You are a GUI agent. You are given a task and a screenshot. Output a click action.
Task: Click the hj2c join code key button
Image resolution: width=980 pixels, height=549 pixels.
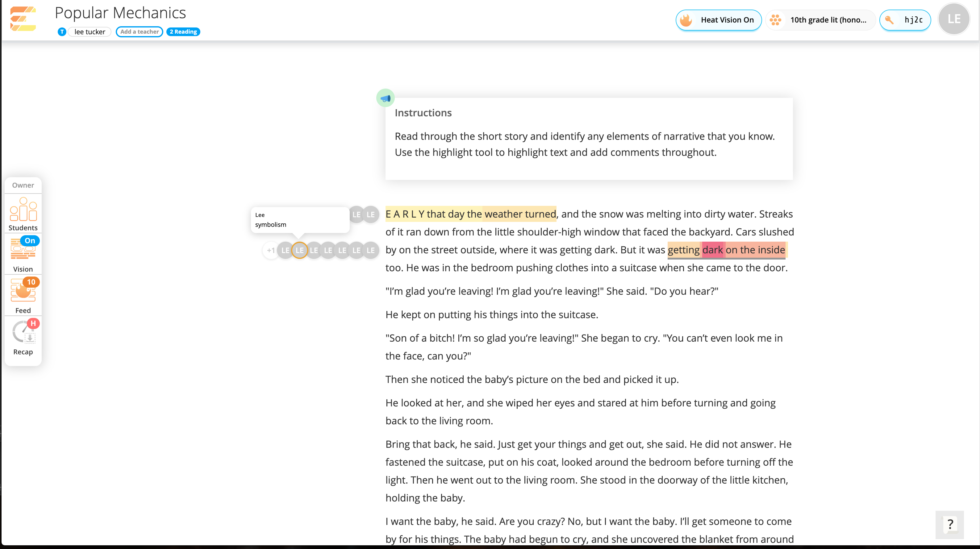pyautogui.click(x=905, y=20)
